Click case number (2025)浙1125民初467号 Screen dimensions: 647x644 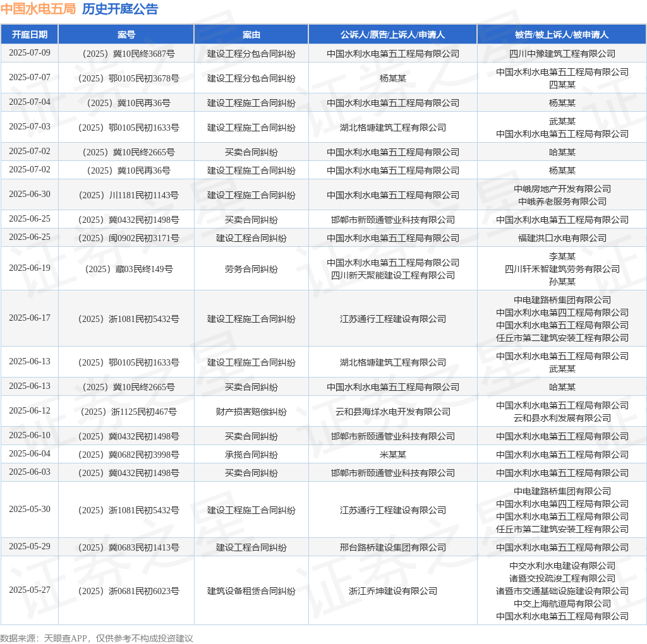[128, 412]
